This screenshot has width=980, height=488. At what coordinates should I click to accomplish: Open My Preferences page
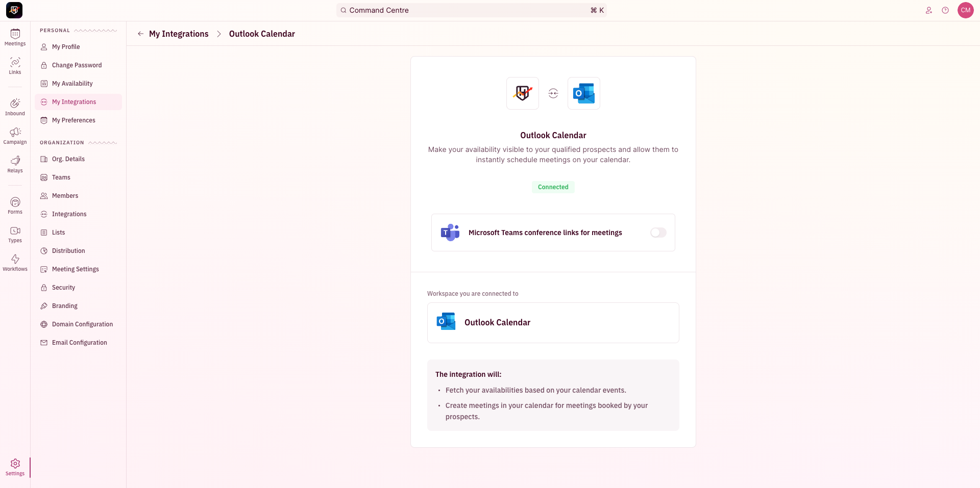[78, 120]
